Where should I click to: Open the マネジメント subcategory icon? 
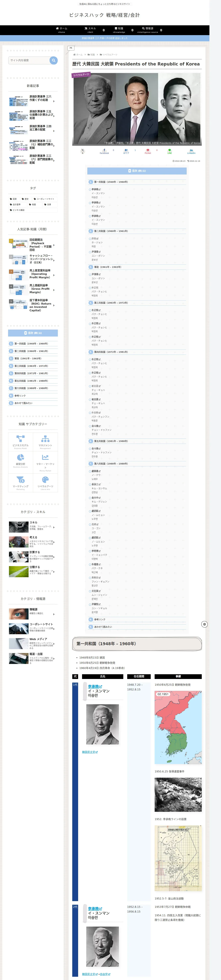point(45,442)
